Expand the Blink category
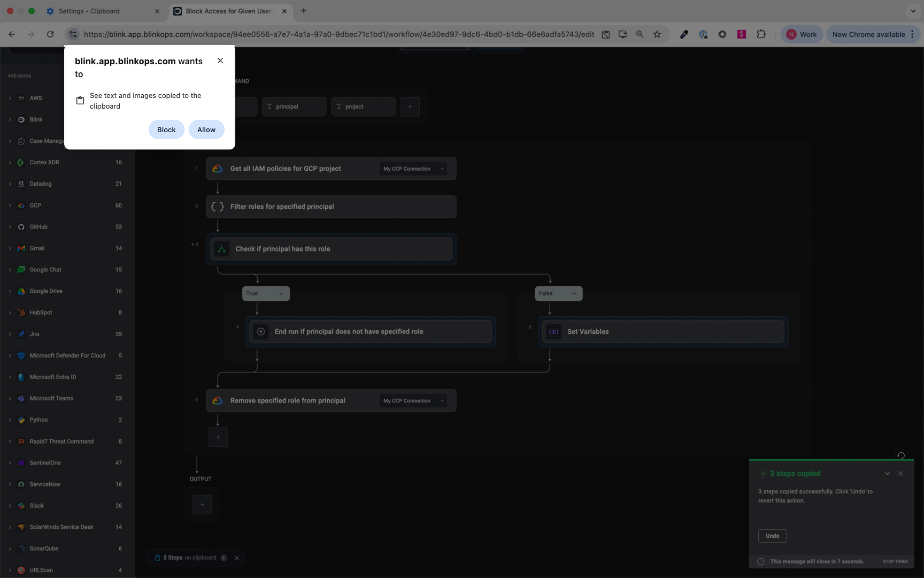Screen dimensions: 924x578 10,119
